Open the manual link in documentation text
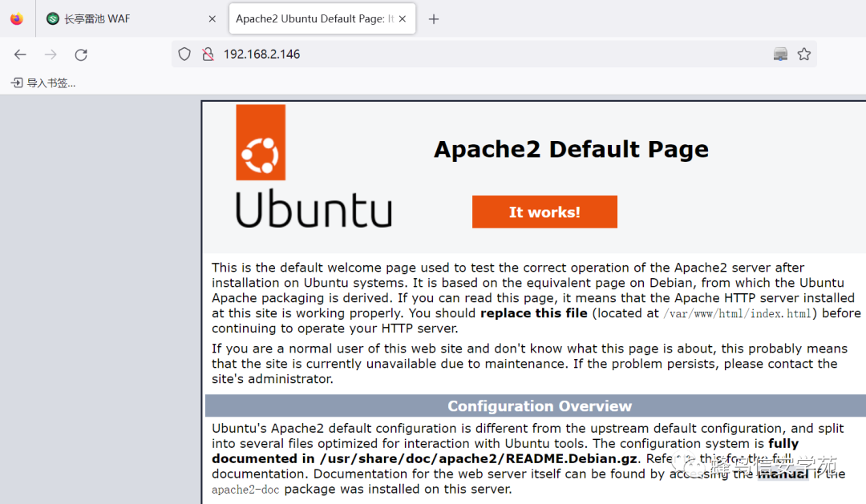This screenshot has width=866, height=504. pos(783,474)
